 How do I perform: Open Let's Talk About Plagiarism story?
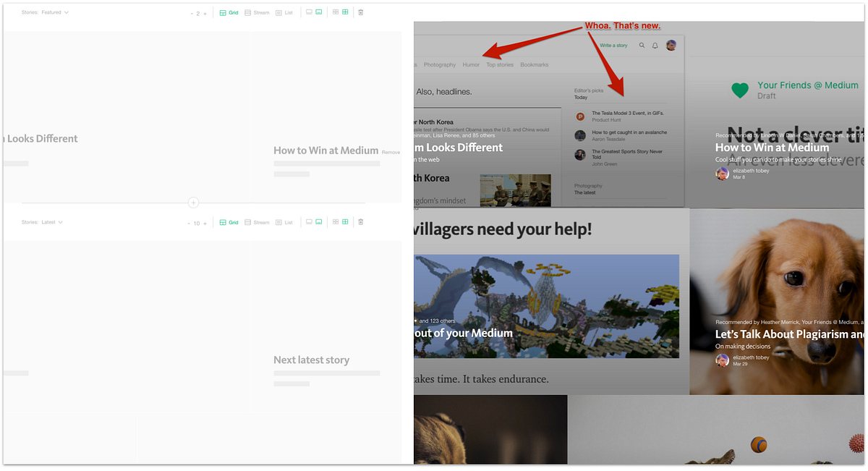790,334
